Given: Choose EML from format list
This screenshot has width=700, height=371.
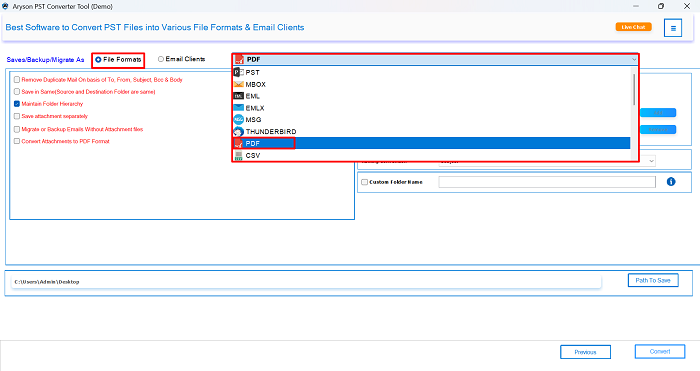Looking at the screenshot, I should click(x=431, y=96).
